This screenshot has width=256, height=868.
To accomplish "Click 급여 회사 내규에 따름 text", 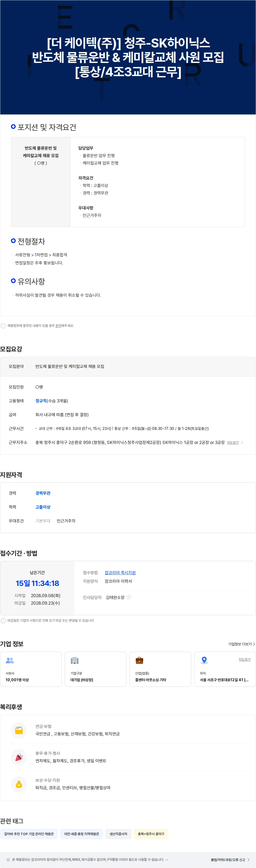I will (x=62, y=414).
